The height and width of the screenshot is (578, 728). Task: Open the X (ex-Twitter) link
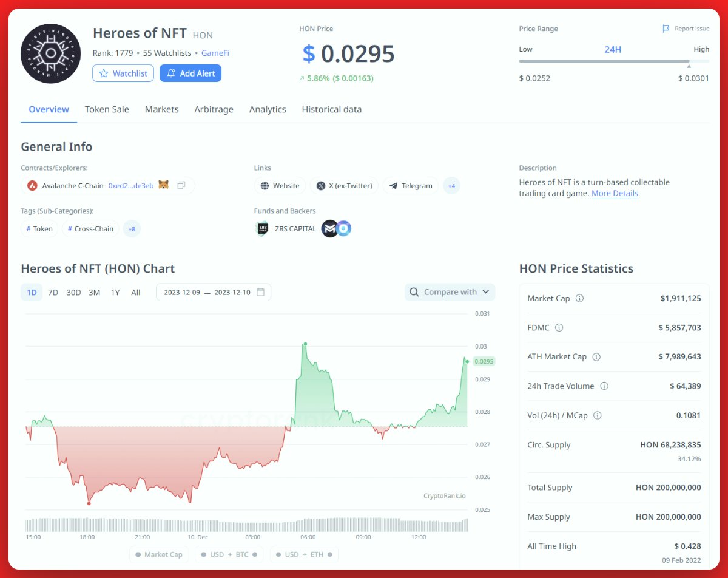click(344, 186)
